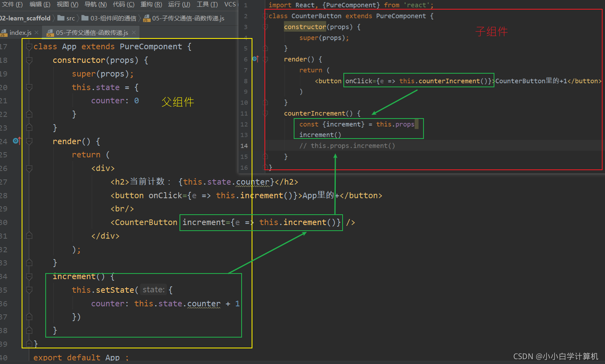Open the 代码 (C) menu

pos(123,4)
